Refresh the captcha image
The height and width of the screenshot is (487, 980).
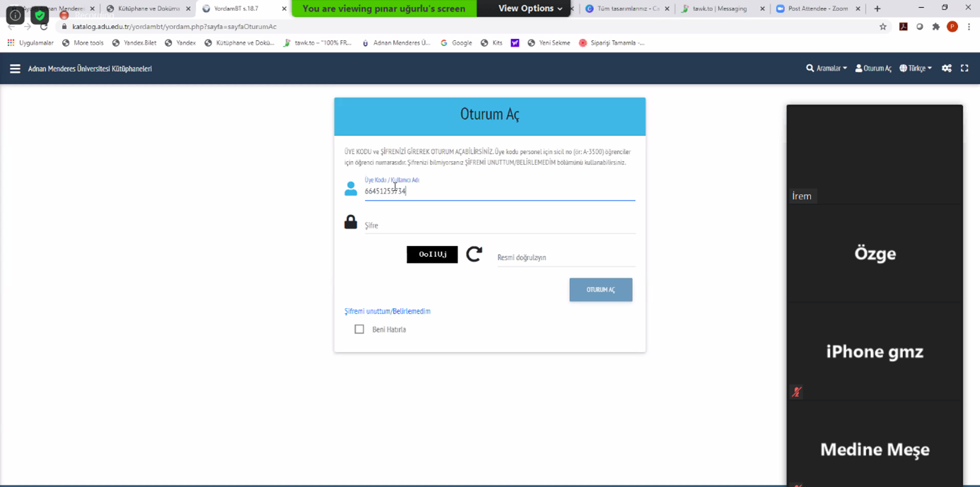tap(474, 254)
